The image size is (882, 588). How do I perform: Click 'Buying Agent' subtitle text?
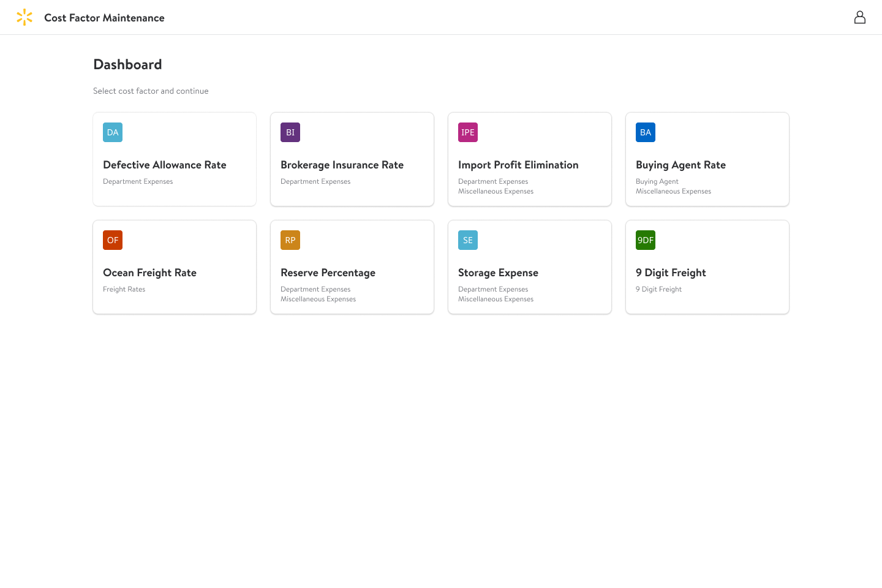[x=657, y=181]
